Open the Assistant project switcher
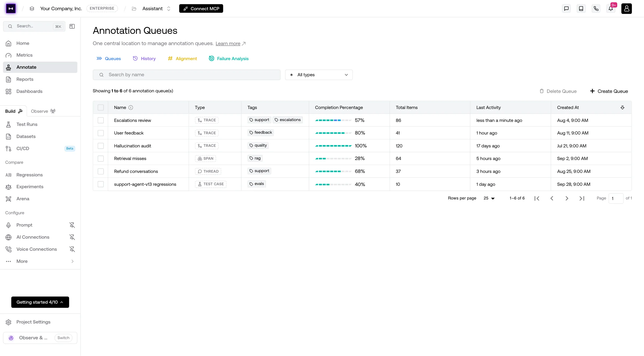Screen dimensions: 644x356 point(156,9)
